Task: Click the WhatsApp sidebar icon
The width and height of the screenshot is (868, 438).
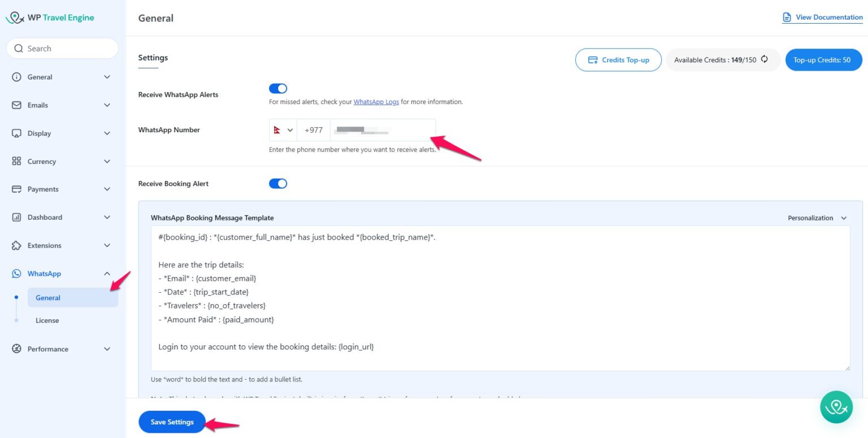Action: point(16,274)
